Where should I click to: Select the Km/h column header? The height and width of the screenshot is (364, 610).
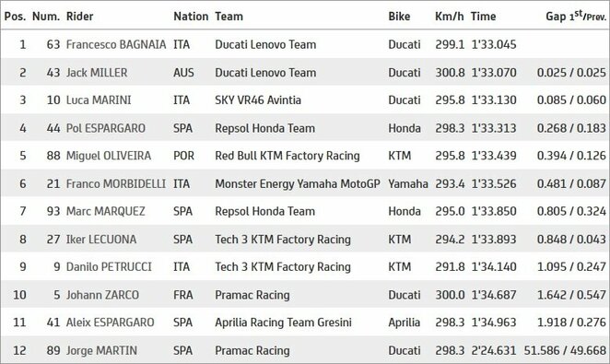pos(450,17)
